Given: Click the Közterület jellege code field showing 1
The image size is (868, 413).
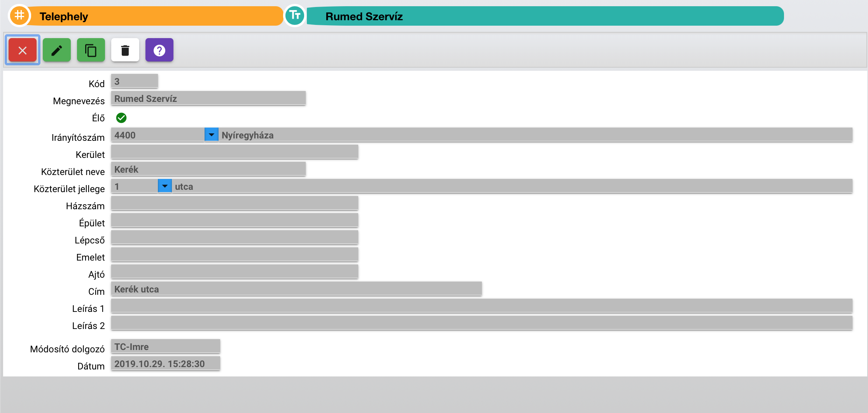Looking at the screenshot, I should [135, 186].
